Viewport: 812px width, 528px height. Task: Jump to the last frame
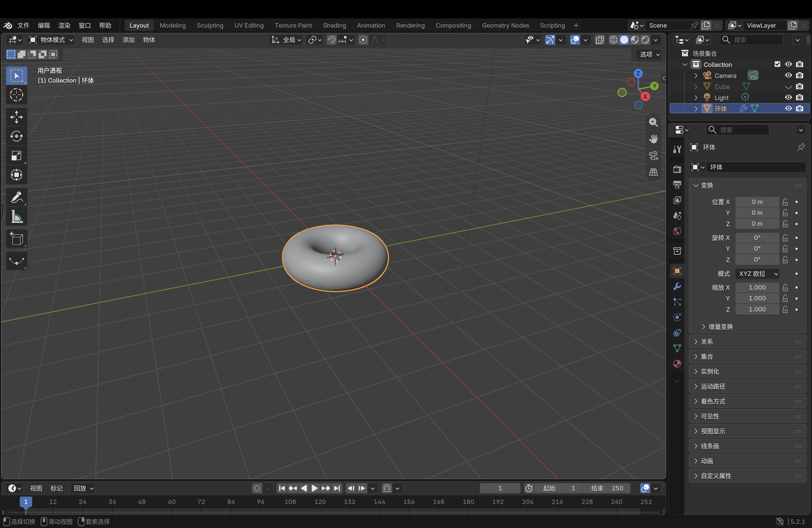click(x=337, y=488)
